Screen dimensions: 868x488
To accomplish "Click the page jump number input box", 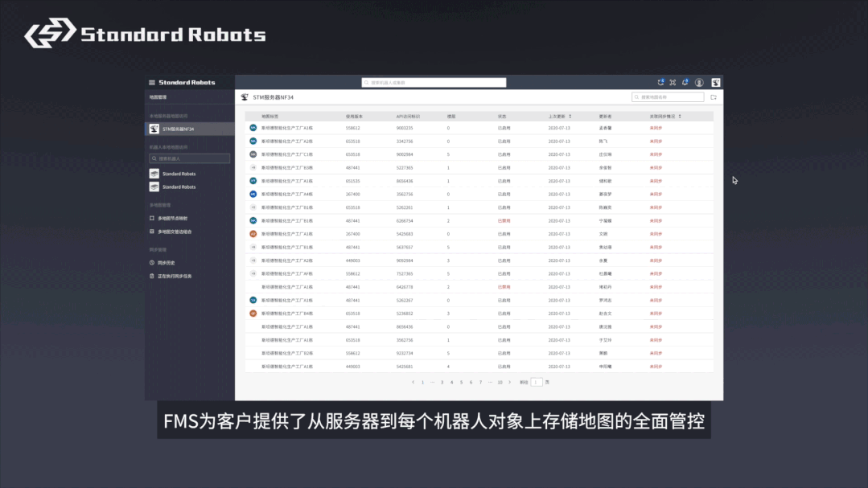I will tap(537, 382).
